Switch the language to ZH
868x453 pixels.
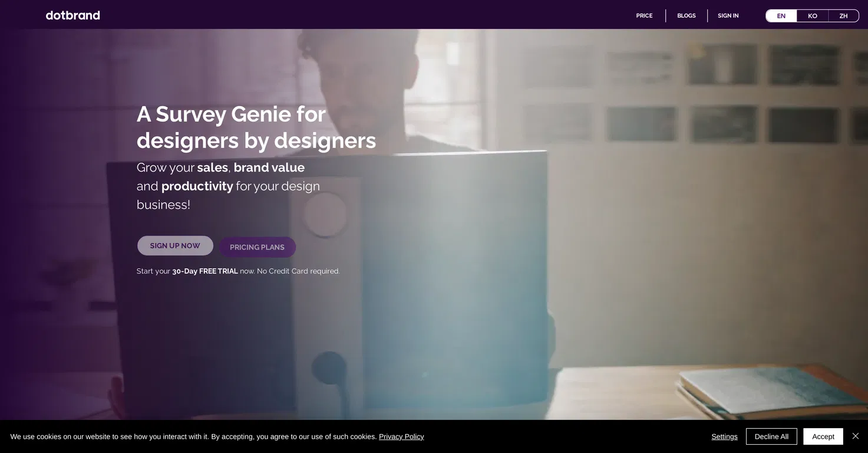[x=843, y=16]
